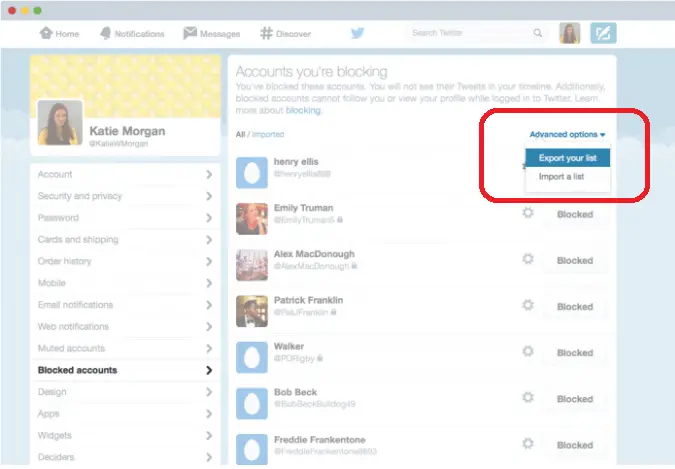Open Katie Morgan profile photo
Viewport: 675px width, 469px height.
tap(60, 123)
